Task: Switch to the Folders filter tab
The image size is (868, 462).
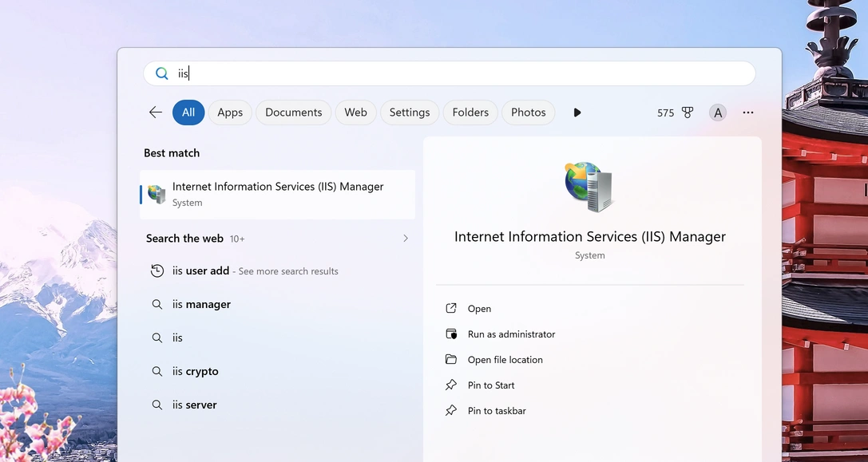Action: click(x=470, y=113)
